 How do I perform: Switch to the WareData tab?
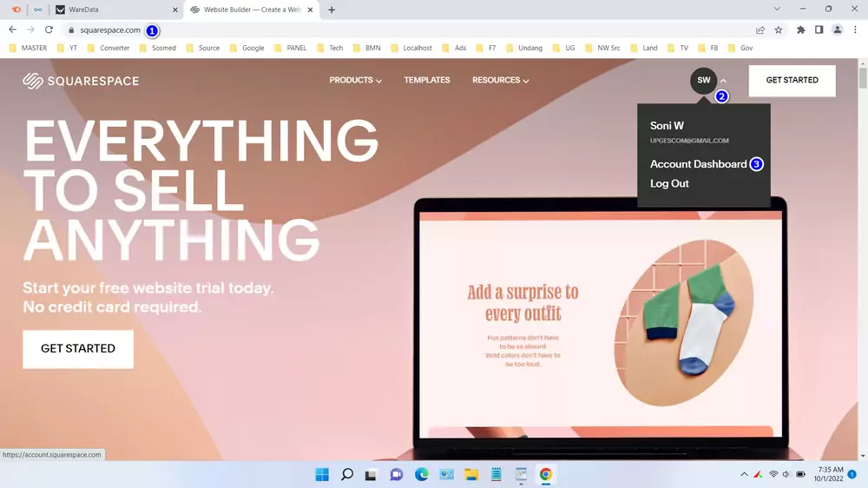tap(117, 10)
